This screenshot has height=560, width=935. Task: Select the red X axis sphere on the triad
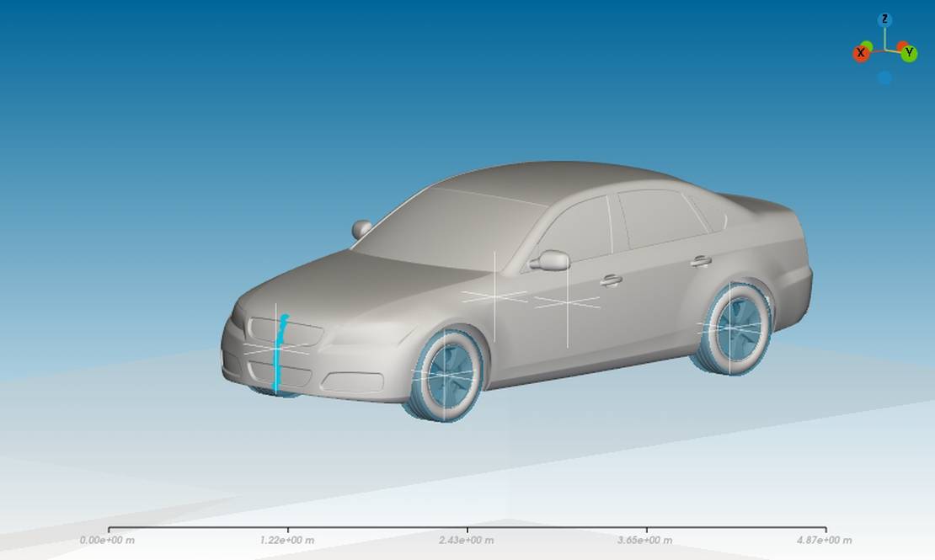coord(860,53)
